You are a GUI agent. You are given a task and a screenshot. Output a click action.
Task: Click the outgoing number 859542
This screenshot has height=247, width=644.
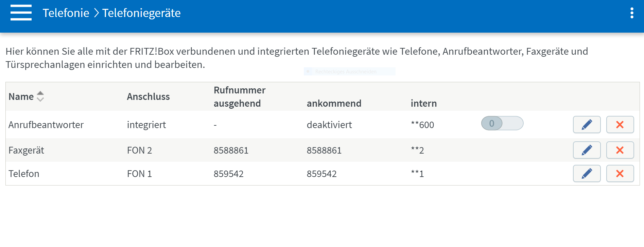229,174
